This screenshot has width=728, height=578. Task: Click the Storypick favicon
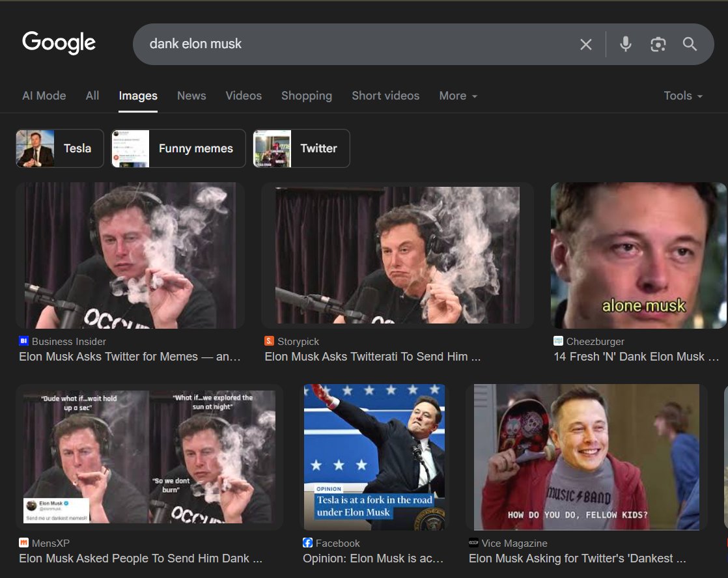tap(269, 341)
